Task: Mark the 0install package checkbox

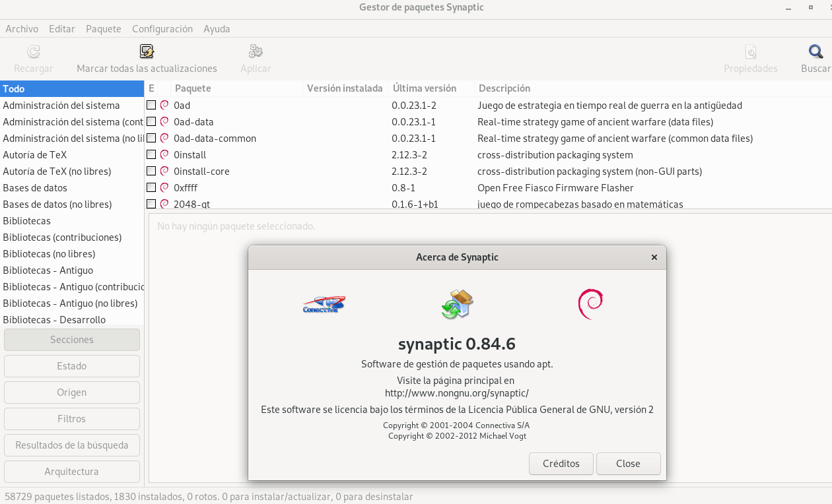Action: pyautogui.click(x=151, y=155)
